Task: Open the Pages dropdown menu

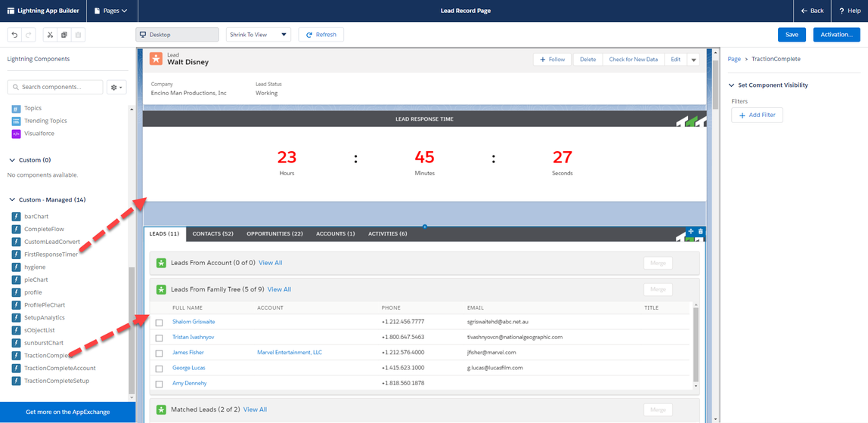Action: 111,11
